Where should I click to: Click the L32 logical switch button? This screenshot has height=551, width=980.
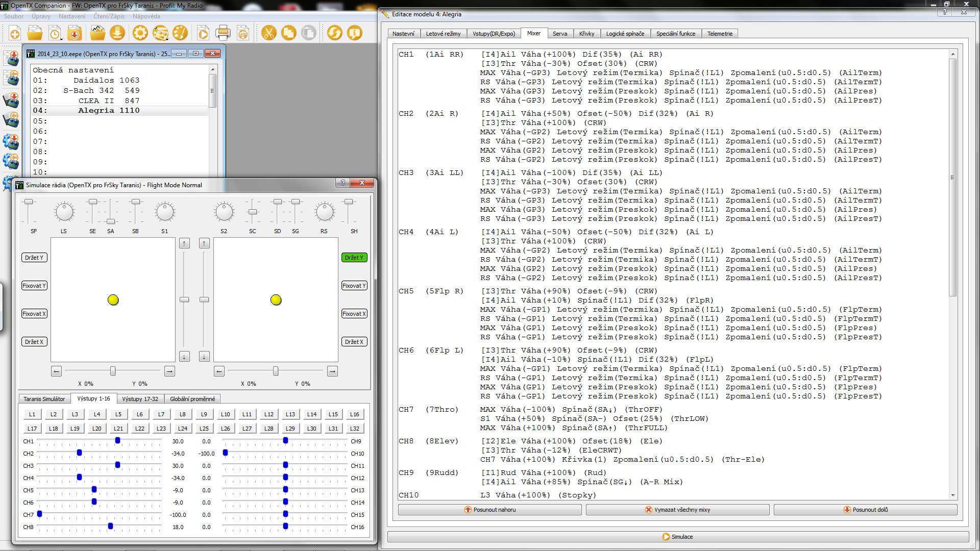click(x=354, y=429)
